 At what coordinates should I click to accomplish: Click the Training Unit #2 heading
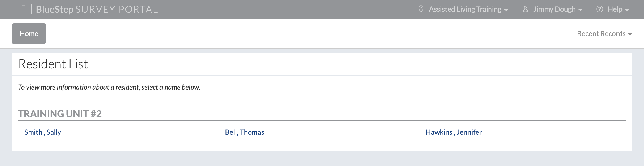[60, 114]
